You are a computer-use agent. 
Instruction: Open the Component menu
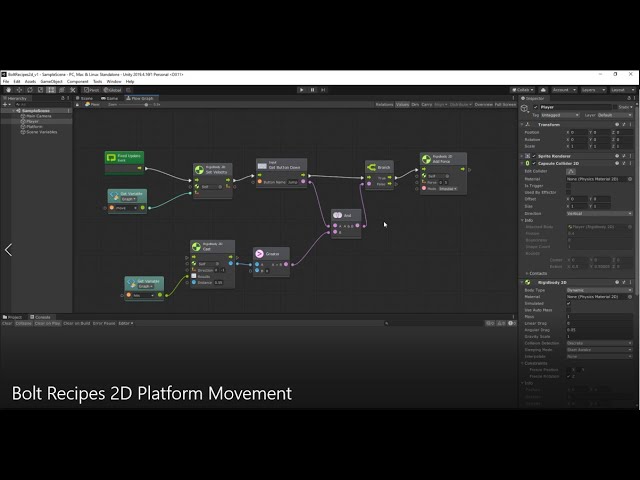[x=78, y=82]
